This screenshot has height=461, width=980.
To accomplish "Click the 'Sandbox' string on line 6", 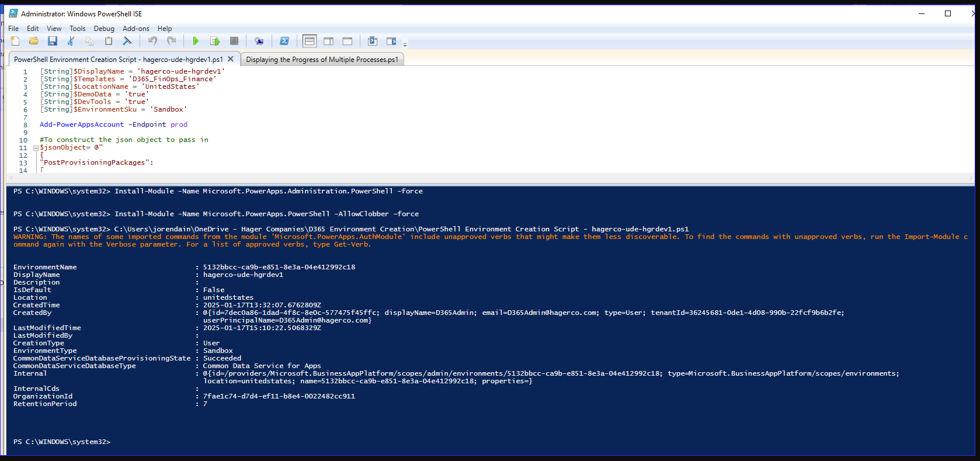I will (168, 109).
